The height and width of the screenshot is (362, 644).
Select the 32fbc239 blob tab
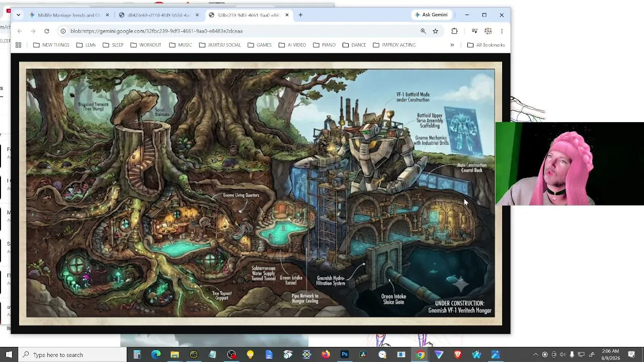tap(248, 15)
